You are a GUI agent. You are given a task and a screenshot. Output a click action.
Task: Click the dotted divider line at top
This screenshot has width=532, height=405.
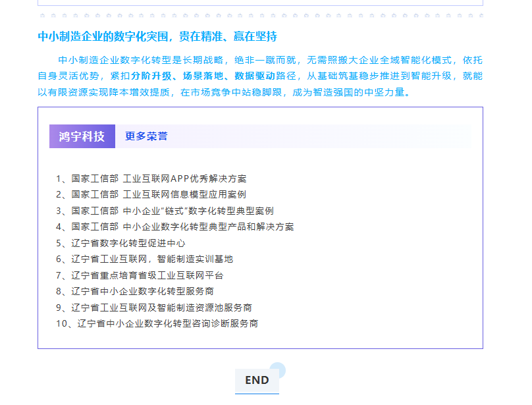click(x=260, y=14)
